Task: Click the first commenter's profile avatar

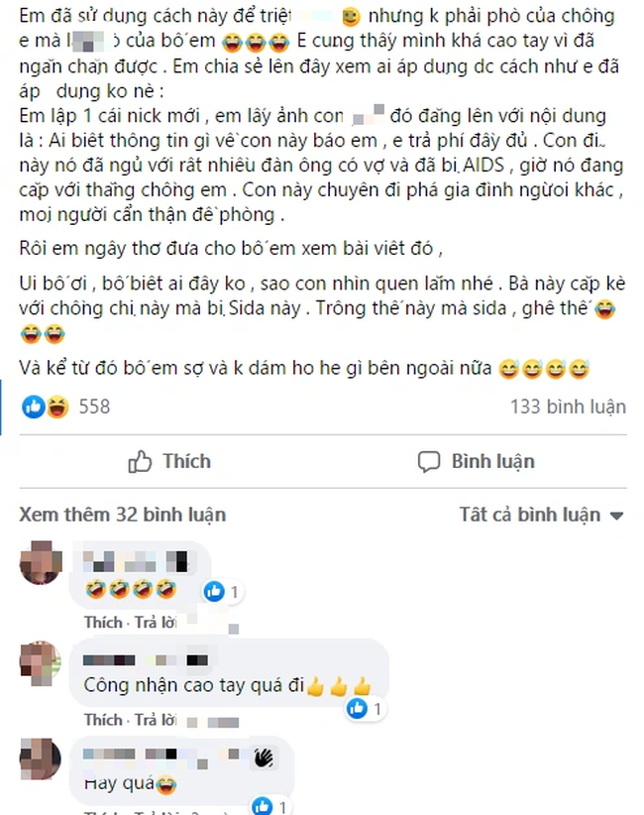Action: pos(40,565)
